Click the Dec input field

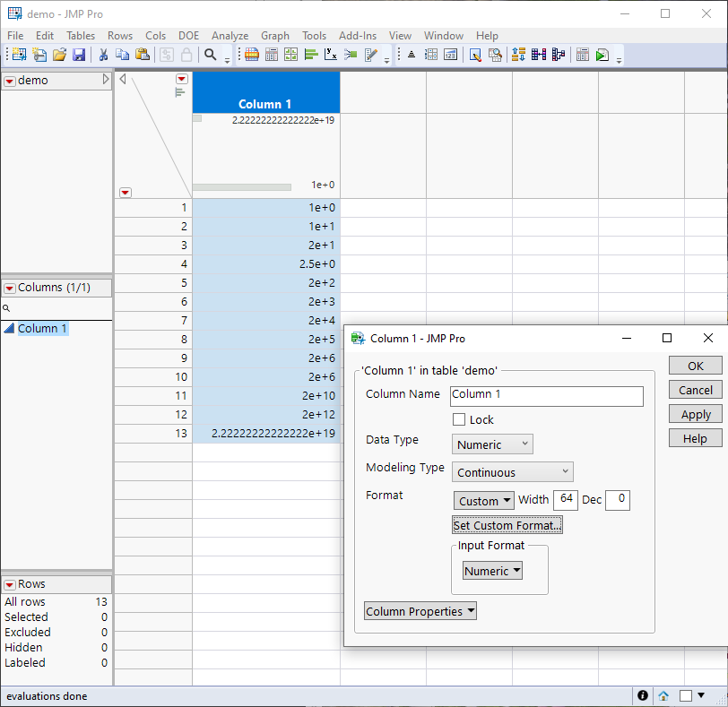(x=618, y=500)
